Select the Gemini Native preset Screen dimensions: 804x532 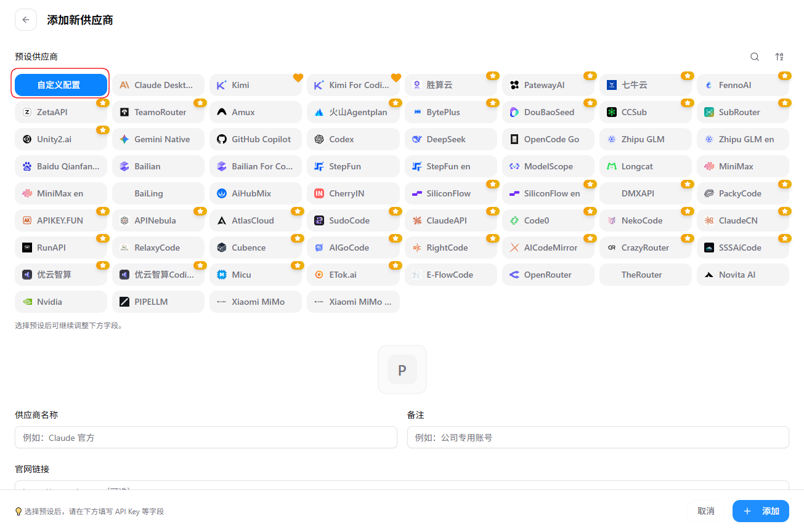click(158, 139)
